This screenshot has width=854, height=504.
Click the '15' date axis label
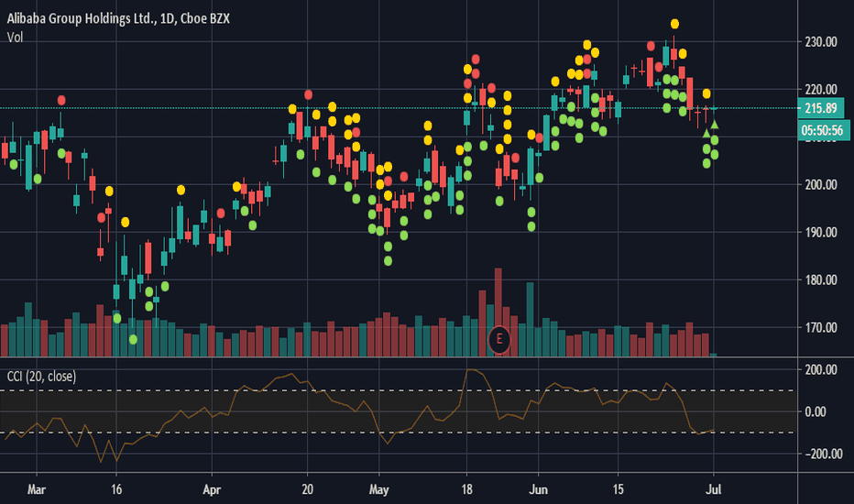(618, 489)
